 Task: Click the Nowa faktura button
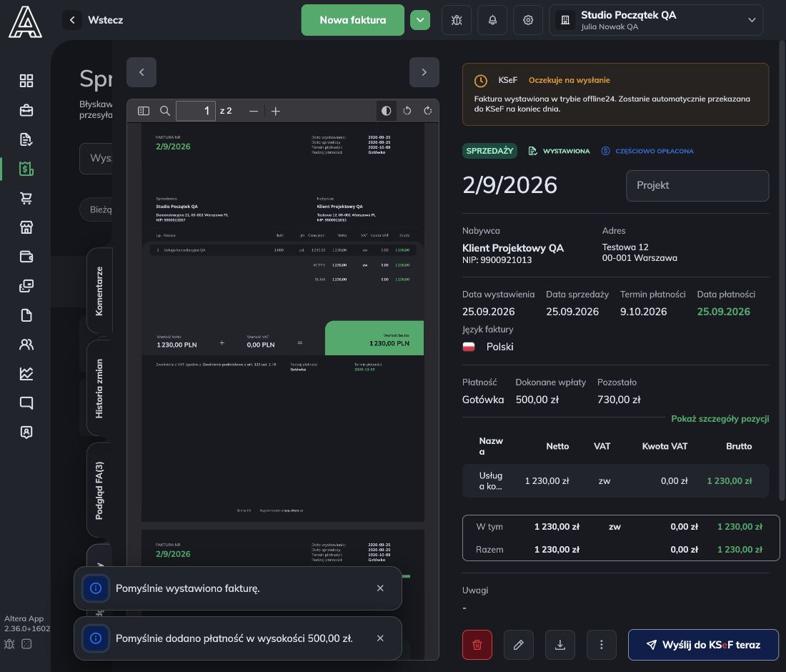pos(352,20)
